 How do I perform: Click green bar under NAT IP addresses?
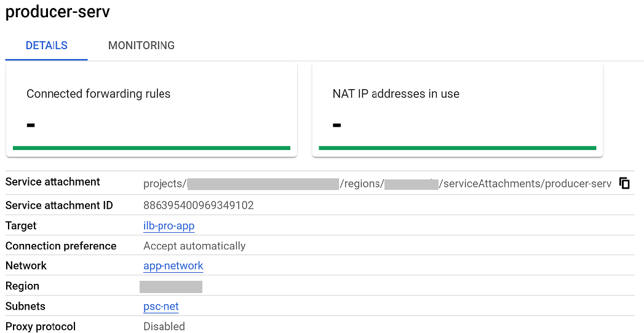coord(457,147)
